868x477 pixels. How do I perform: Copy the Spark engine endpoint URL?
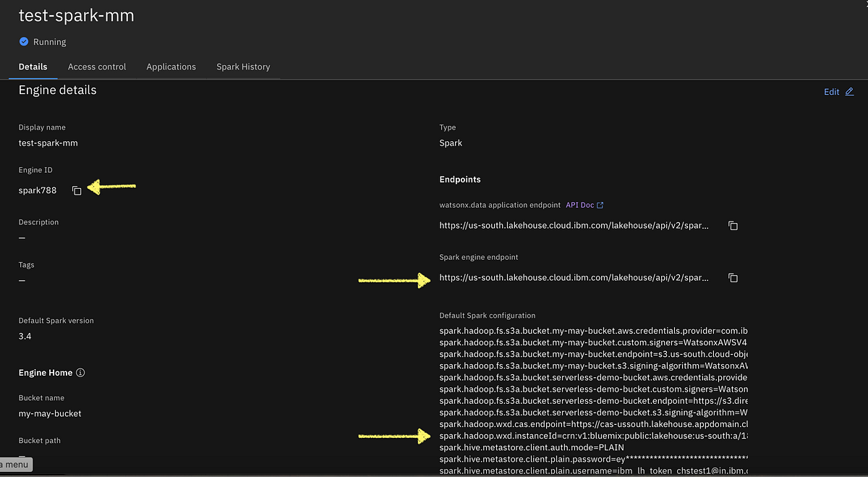[x=733, y=277]
